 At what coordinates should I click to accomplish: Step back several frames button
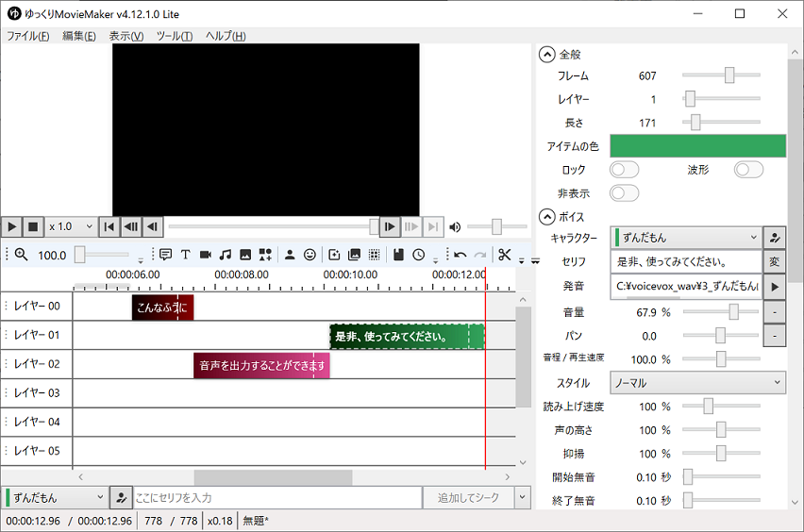131,226
